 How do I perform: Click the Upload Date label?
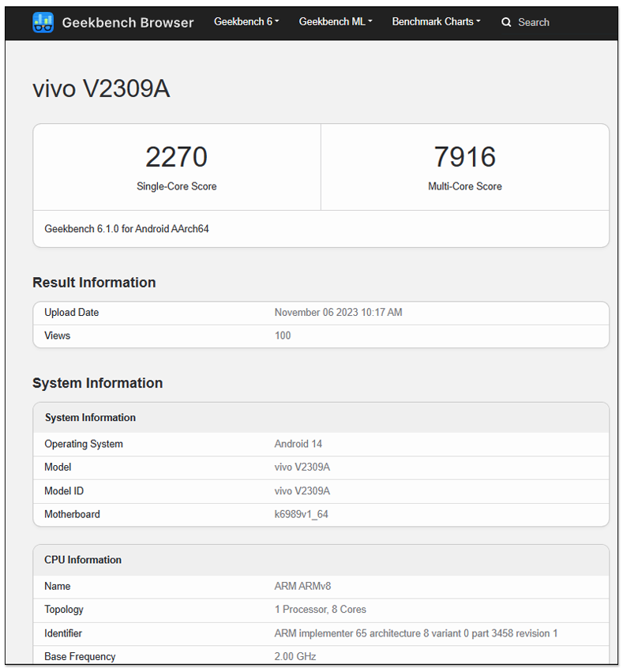tap(72, 313)
